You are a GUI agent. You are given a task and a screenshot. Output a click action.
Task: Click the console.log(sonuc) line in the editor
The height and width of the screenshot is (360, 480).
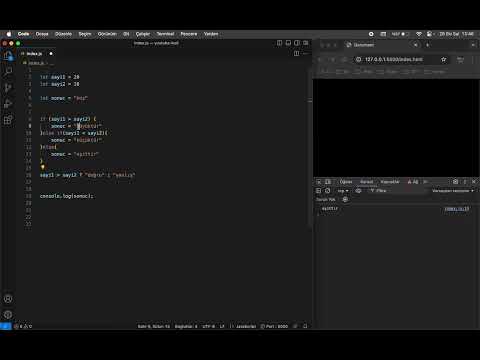click(x=67, y=196)
